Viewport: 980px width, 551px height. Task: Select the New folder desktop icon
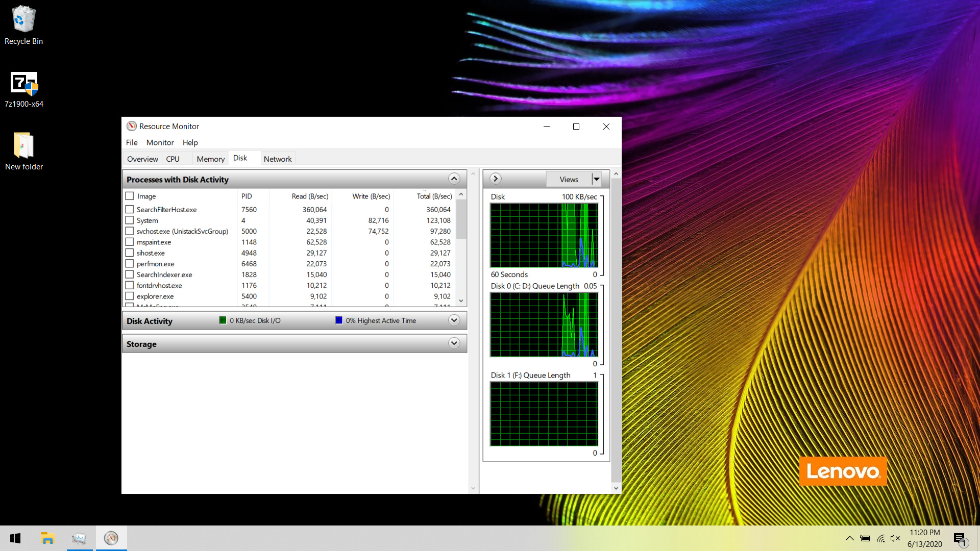[x=23, y=152]
